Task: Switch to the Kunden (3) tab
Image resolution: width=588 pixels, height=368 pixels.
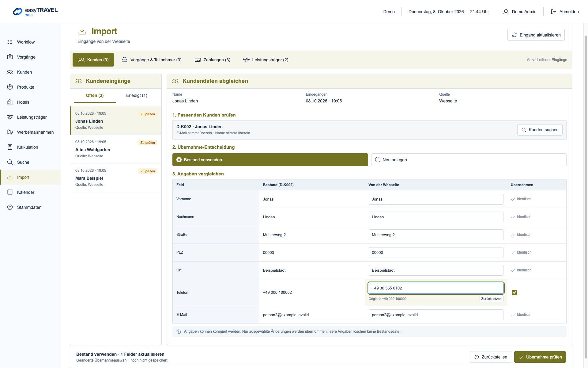Action: pyautogui.click(x=93, y=60)
